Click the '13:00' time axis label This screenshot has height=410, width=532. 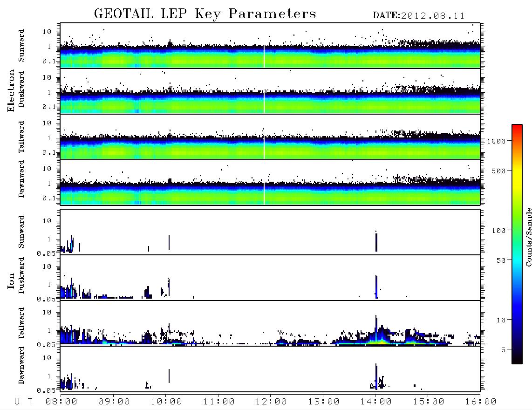tap(324, 402)
